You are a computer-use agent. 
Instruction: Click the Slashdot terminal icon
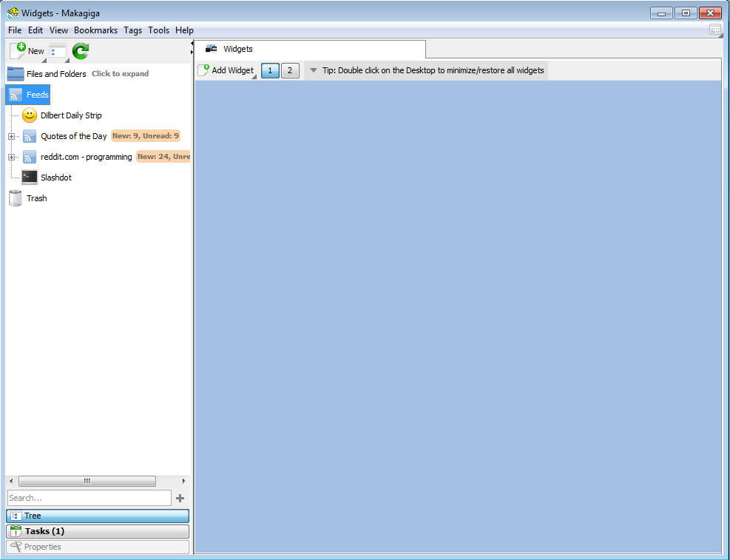(x=30, y=178)
